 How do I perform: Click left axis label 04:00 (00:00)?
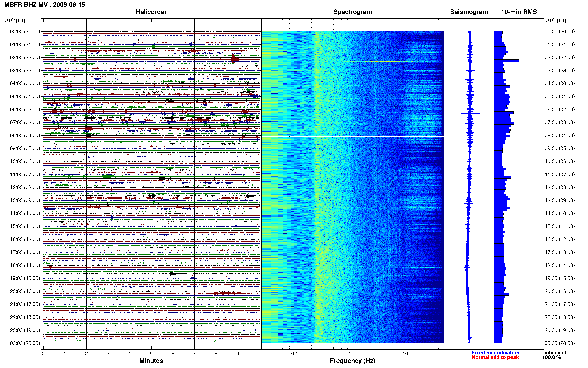25,83
